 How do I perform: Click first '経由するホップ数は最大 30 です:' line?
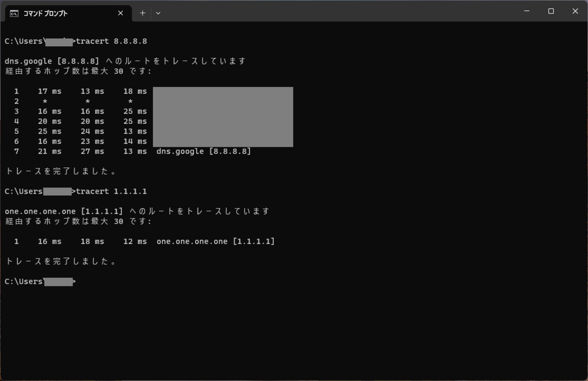(79, 71)
